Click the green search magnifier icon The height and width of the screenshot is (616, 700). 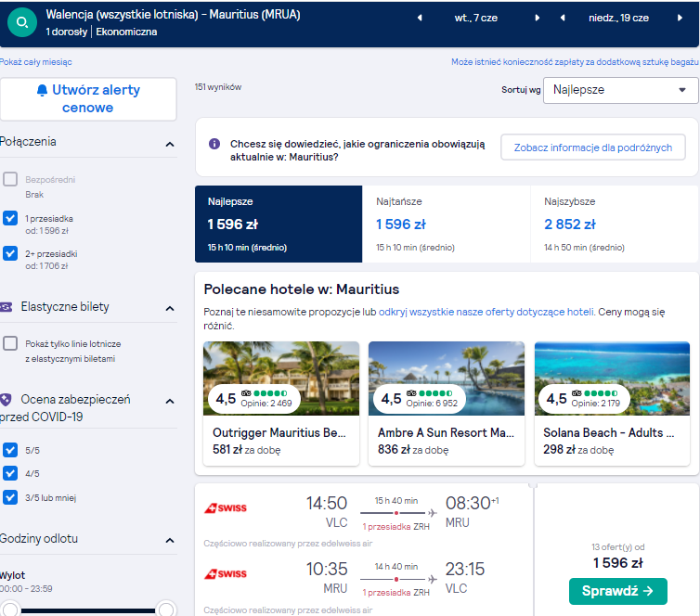click(x=22, y=22)
